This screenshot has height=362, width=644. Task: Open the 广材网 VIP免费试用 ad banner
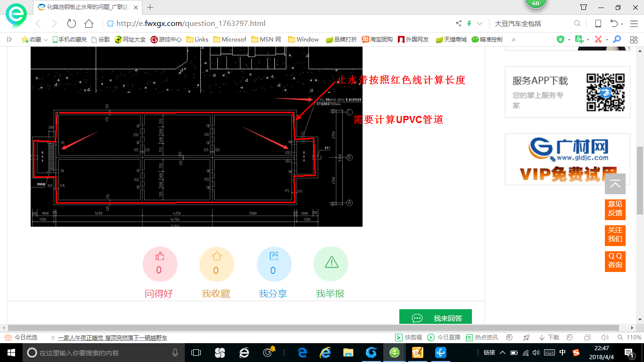[x=568, y=159]
